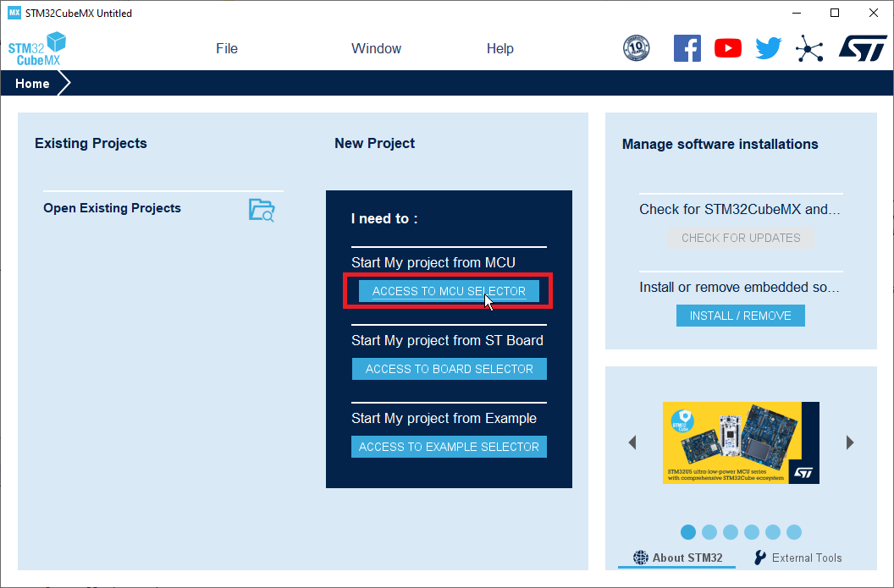
Task: Click 'Check for STM32CubeMX and…' text
Action: click(740, 210)
